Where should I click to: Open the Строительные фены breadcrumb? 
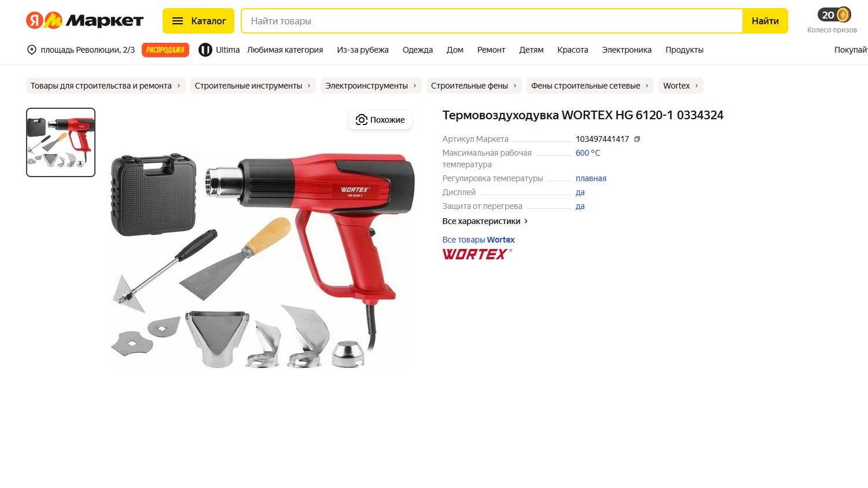(x=475, y=86)
